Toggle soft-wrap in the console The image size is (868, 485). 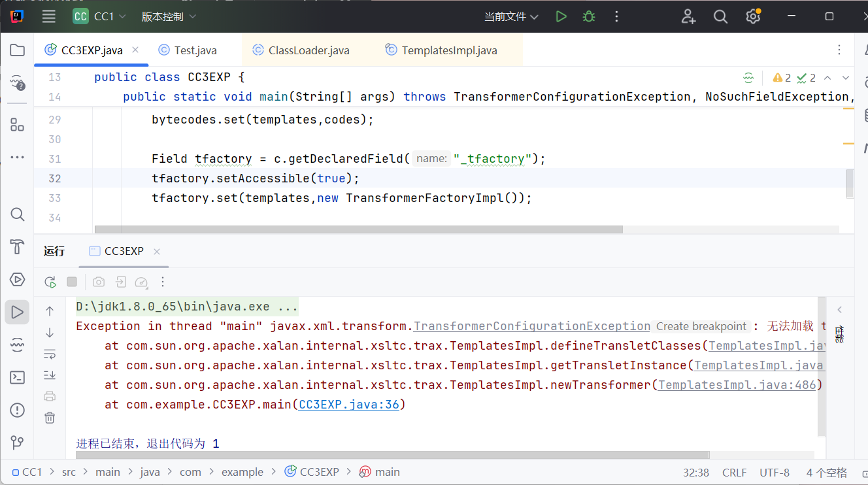(50, 354)
